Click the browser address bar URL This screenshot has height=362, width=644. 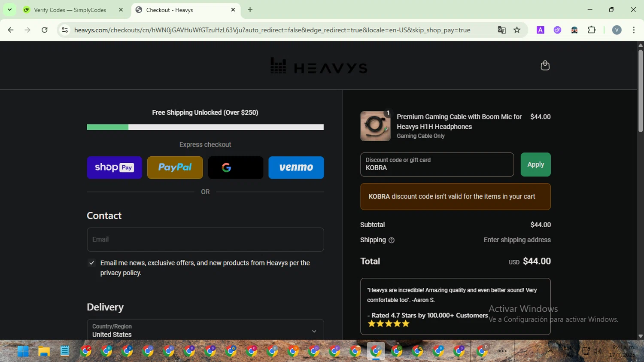[x=272, y=30]
